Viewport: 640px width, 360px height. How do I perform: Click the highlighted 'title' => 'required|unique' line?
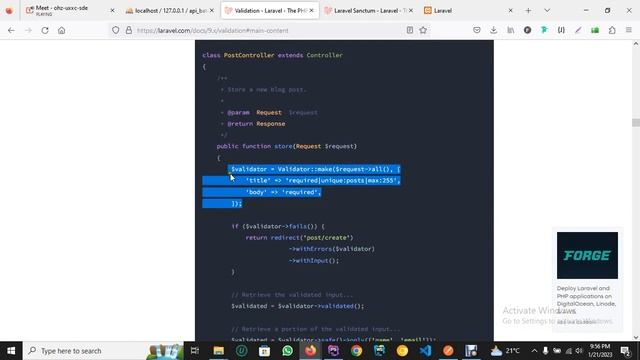coord(323,180)
